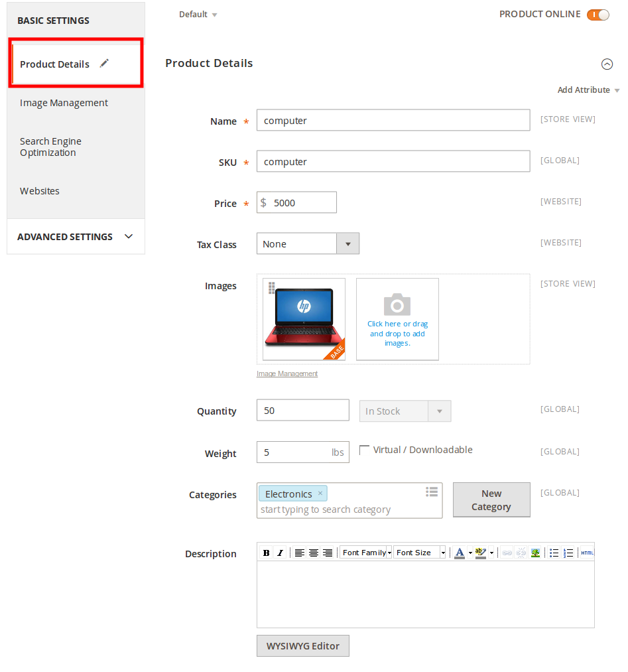Collapse the Product Details section
Viewport: 628px width, 672px height.
coord(607,64)
